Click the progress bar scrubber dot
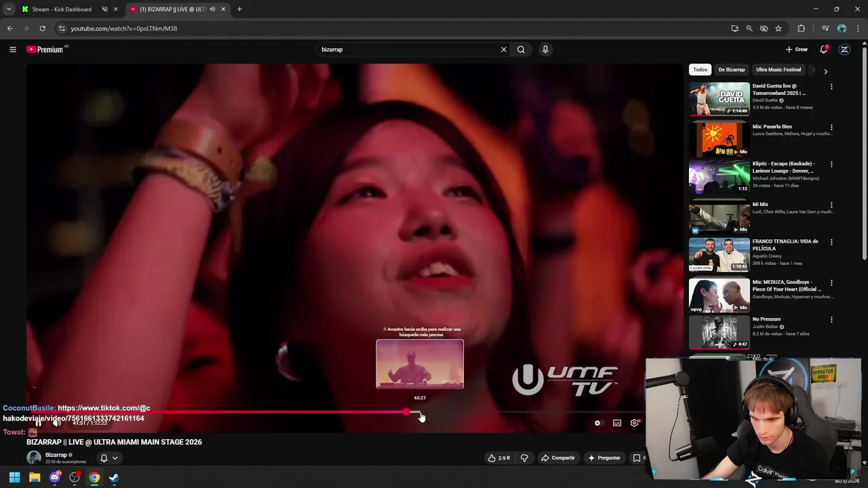The width and height of the screenshot is (868, 488). click(406, 411)
